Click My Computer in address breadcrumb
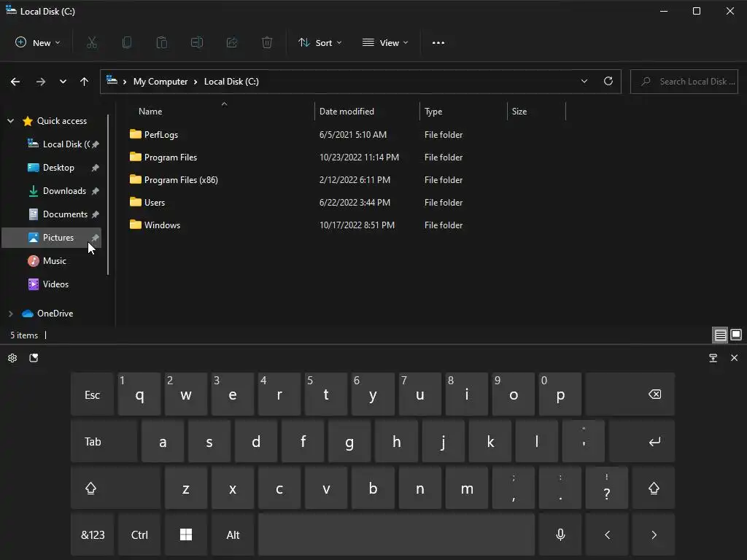The image size is (747, 560). click(x=160, y=82)
